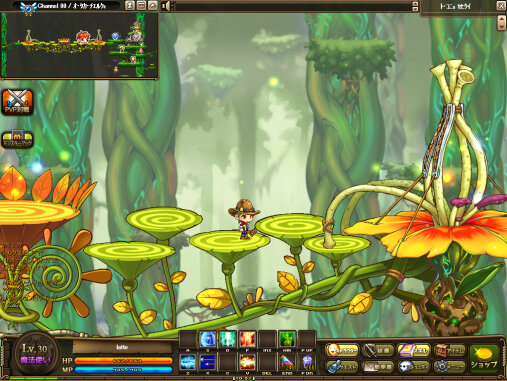Open the 郵便箱 mailbox button
The height and width of the screenshot is (381, 507).
coord(378,367)
